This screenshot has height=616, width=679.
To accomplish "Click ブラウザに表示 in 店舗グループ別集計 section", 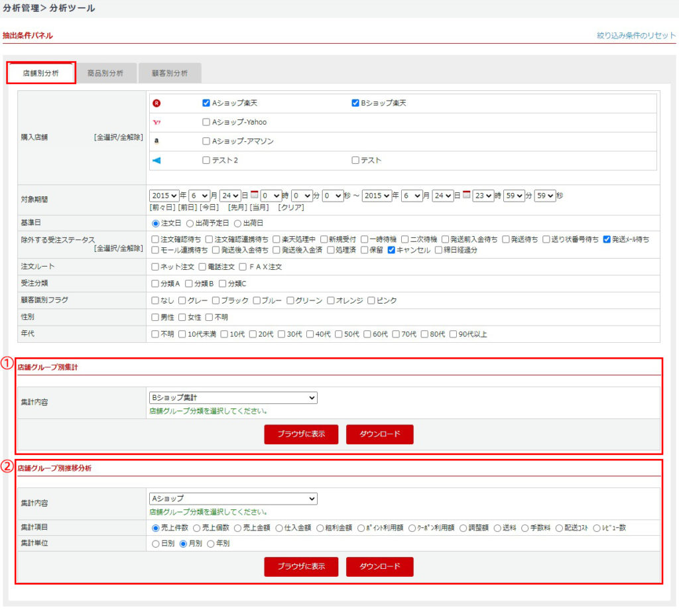I will point(301,434).
